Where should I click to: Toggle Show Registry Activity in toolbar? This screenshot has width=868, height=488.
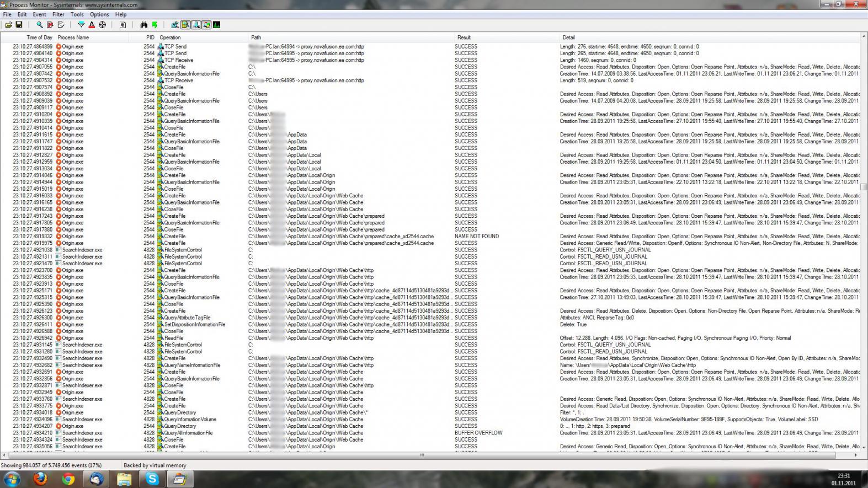[175, 25]
